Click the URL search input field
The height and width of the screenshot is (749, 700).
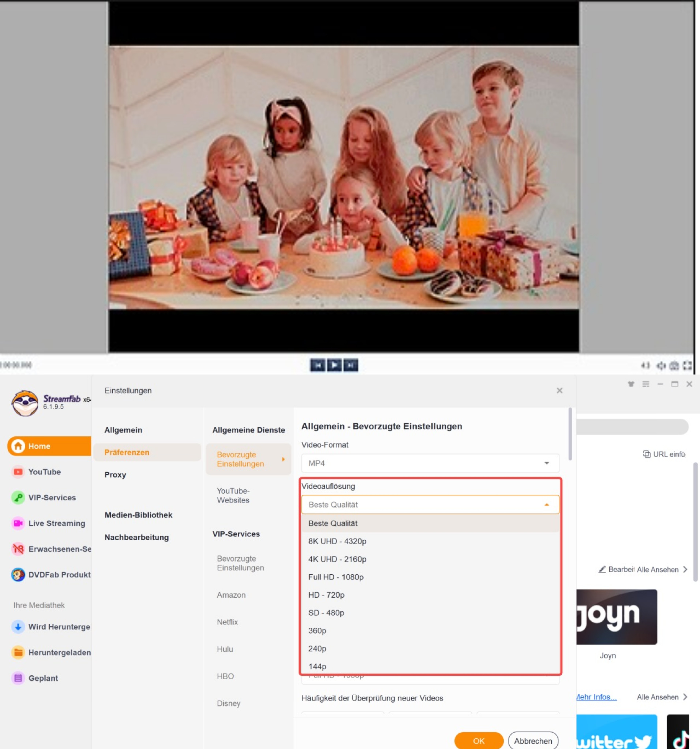click(x=632, y=427)
